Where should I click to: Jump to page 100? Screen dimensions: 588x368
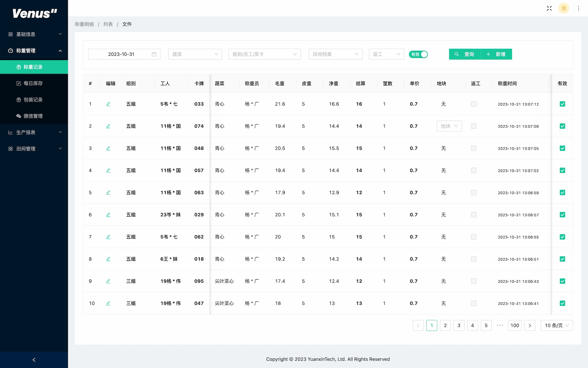tap(515, 325)
